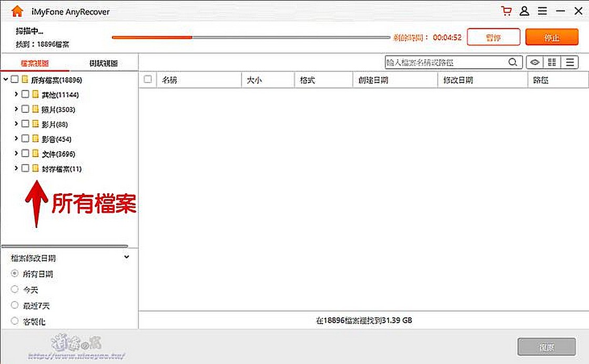Sort by the 修改日期 column header
The width and height of the screenshot is (589, 364).
(x=483, y=80)
